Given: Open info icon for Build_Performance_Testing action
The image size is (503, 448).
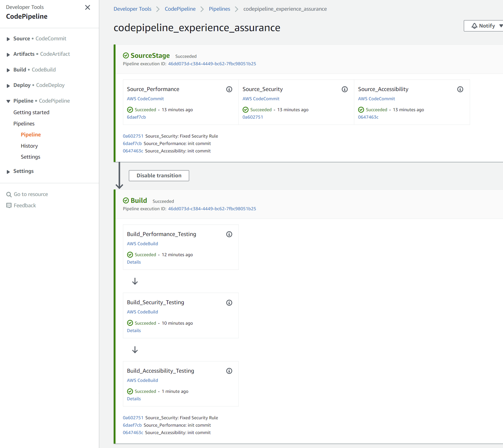Looking at the screenshot, I should pos(229,234).
